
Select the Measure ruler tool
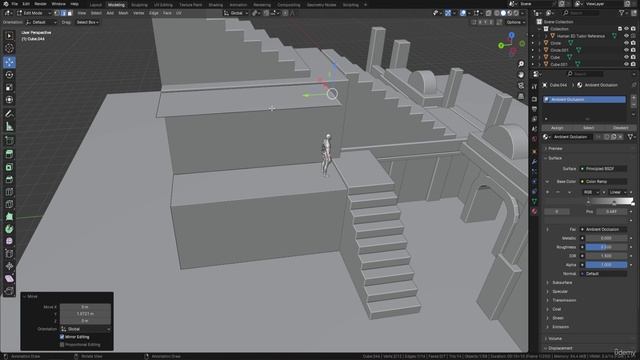point(9,127)
